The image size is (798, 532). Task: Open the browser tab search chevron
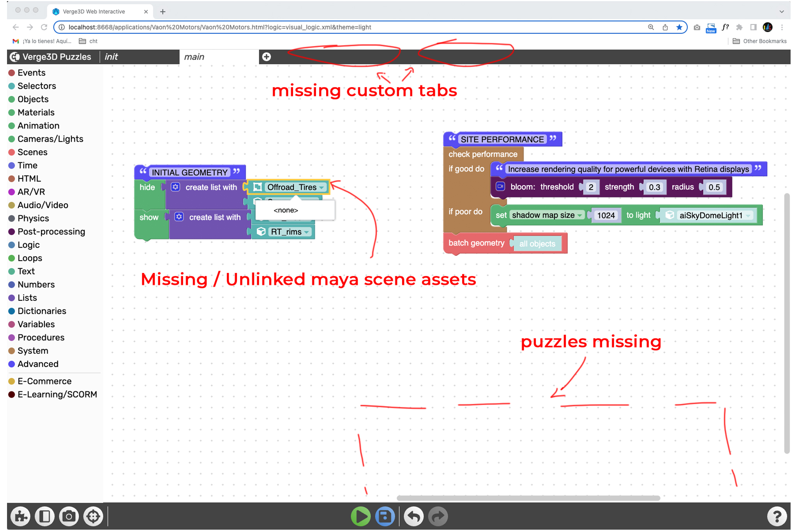pyautogui.click(x=781, y=12)
